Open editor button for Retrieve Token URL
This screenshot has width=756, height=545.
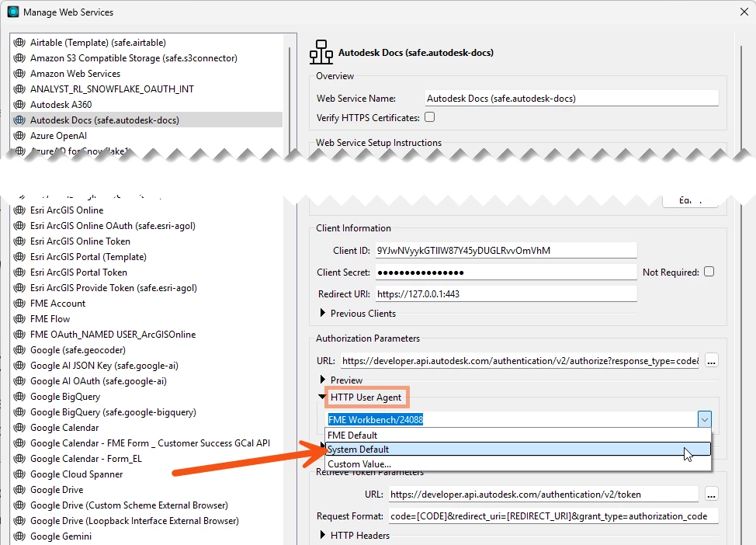click(x=711, y=495)
